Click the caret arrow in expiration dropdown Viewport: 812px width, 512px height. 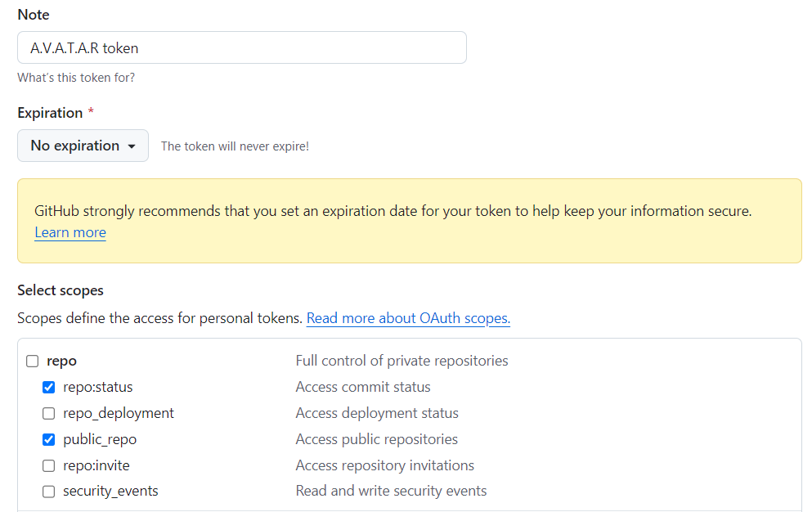(x=132, y=146)
